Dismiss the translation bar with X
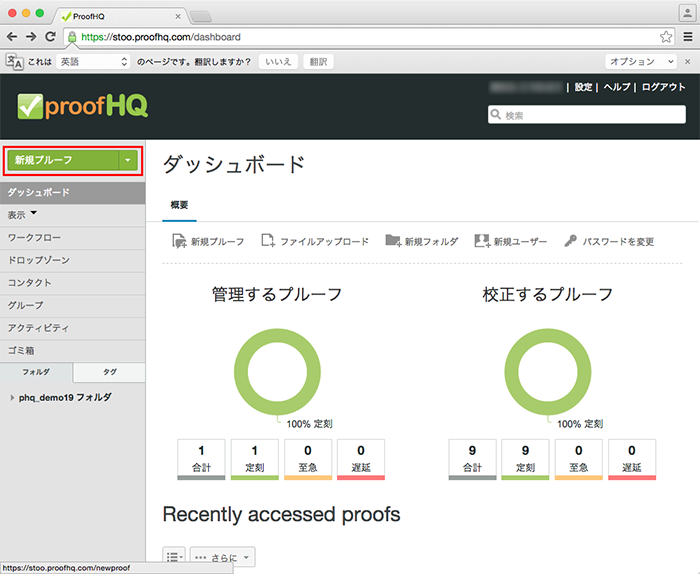Viewport: 700px width, 574px height. (x=688, y=62)
